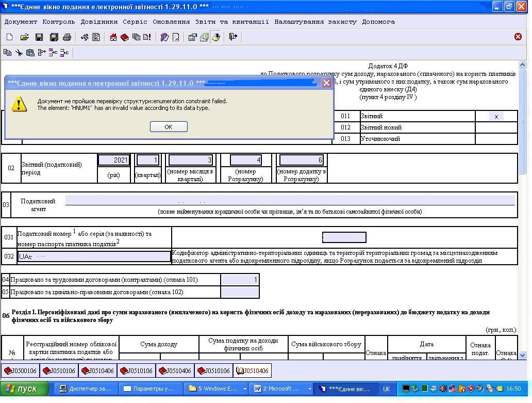Click the new blank document icon
532x403 pixels.
[x=9, y=37]
